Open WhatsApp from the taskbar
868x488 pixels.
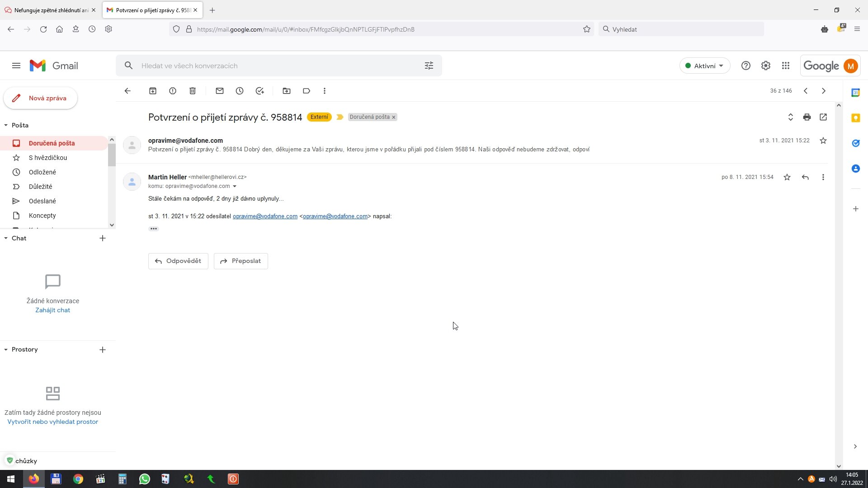coord(145,479)
